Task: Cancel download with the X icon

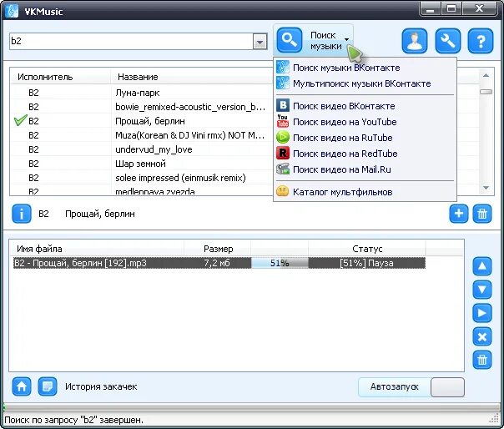Action: click(x=481, y=336)
